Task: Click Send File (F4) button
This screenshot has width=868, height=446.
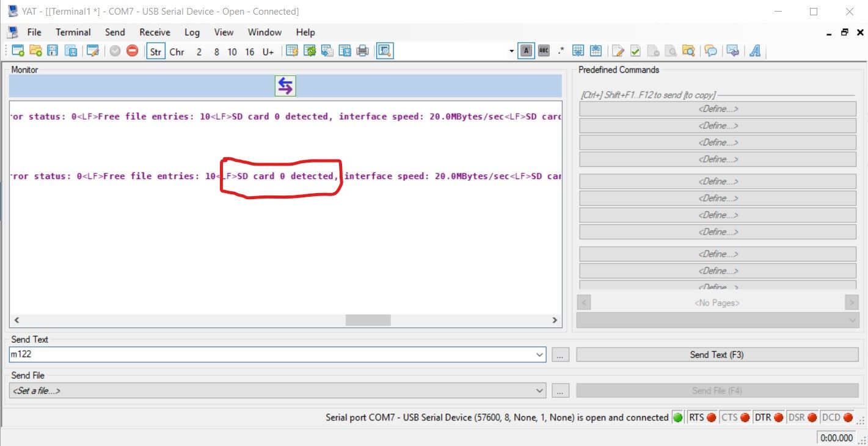Action: click(717, 390)
